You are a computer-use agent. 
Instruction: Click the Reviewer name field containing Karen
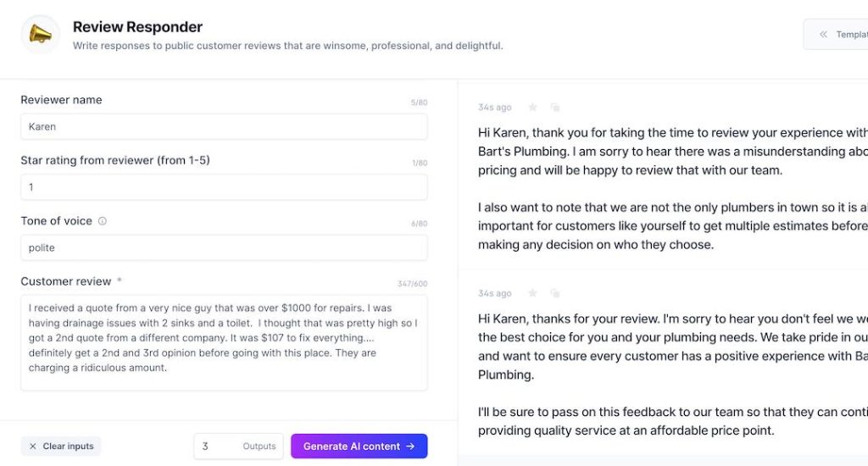click(224, 127)
